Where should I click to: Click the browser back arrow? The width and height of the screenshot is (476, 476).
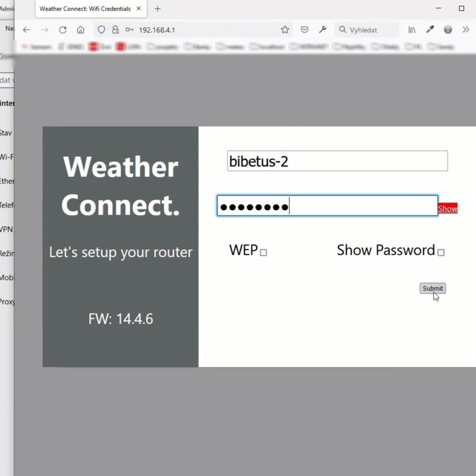pyautogui.click(x=27, y=30)
